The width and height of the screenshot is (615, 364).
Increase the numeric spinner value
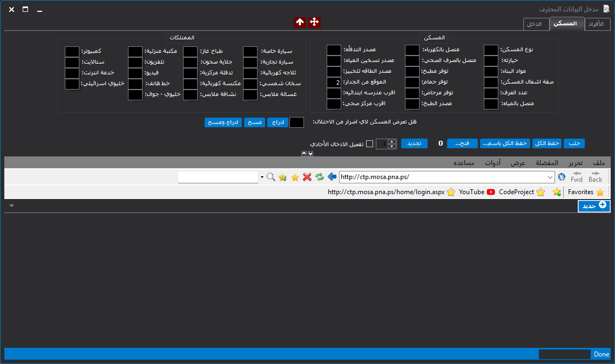(x=391, y=141)
